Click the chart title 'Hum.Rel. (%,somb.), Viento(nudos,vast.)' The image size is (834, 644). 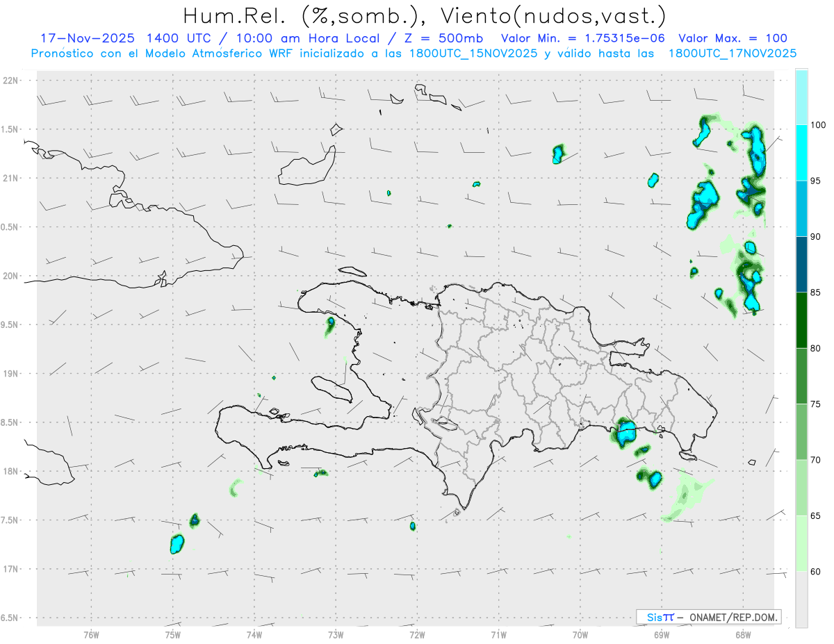[425, 15]
